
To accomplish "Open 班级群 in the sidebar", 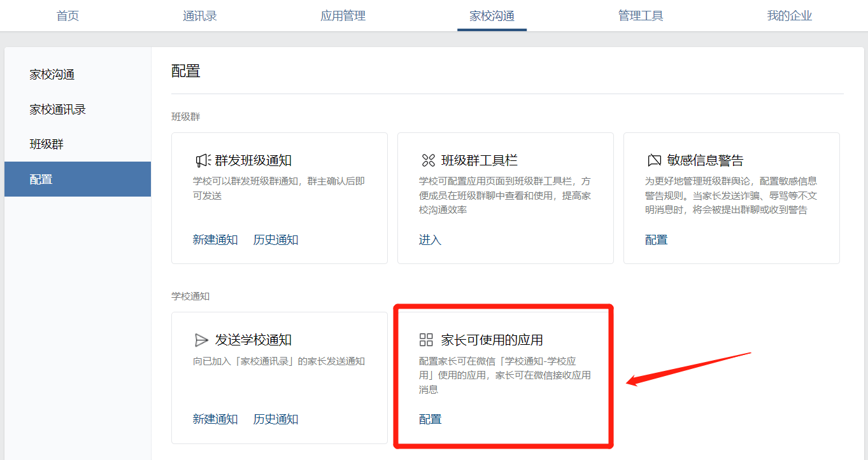I will 78,144.
